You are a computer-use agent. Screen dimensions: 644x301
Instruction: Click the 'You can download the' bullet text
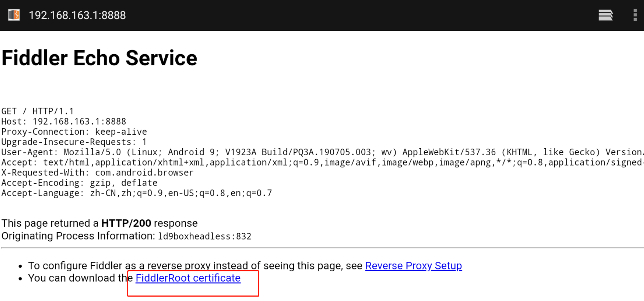[x=81, y=278]
